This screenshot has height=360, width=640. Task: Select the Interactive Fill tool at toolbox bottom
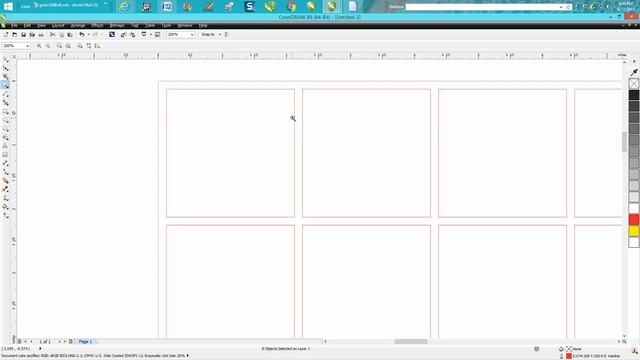click(x=5, y=216)
